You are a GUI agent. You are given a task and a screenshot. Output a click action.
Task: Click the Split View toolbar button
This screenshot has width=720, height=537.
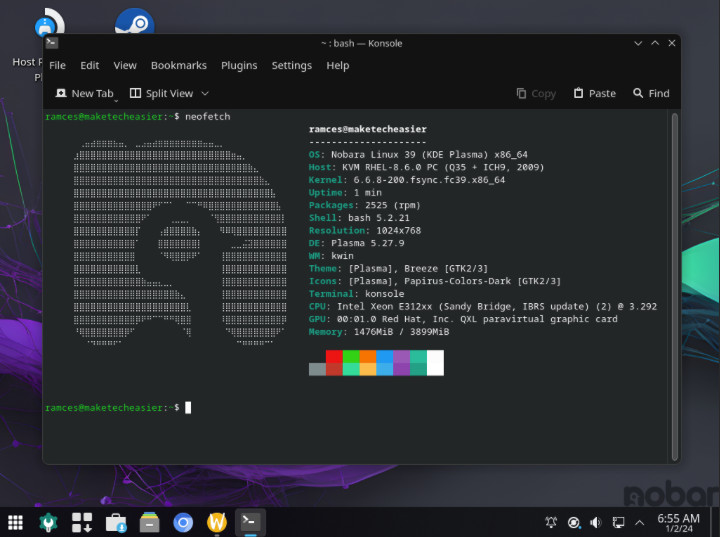pos(162,93)
